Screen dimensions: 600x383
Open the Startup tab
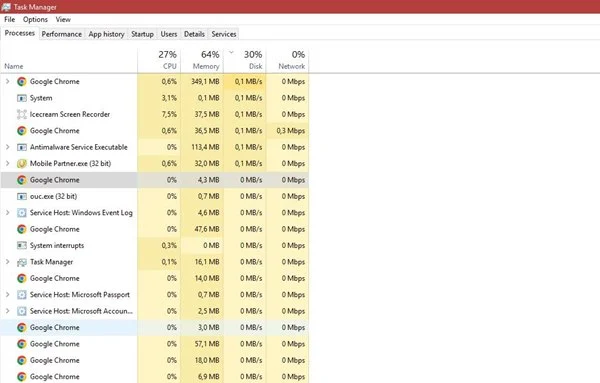coord(142,34)
